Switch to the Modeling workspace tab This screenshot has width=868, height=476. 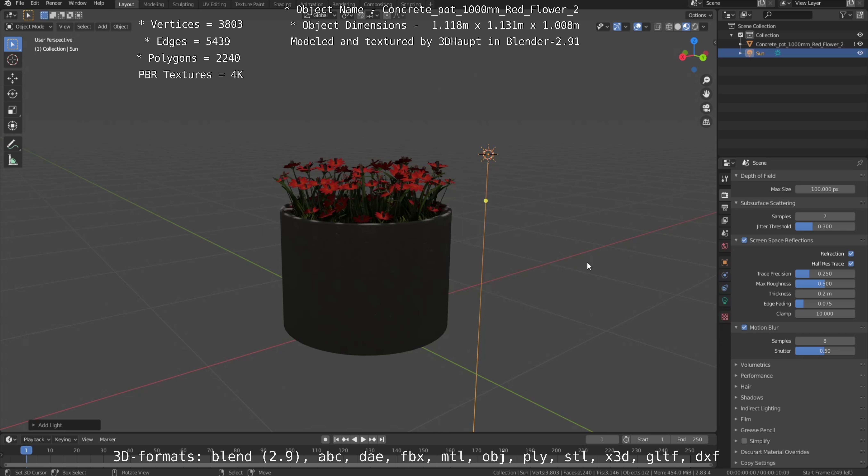point(153,4)
